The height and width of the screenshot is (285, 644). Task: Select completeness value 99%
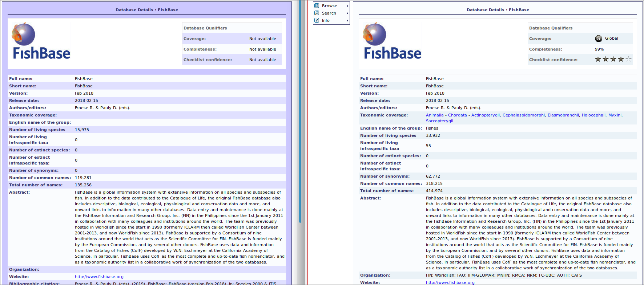599,49
